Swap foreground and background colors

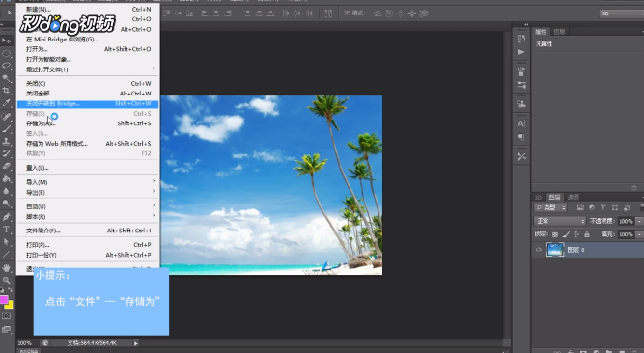tap(10, 290)
